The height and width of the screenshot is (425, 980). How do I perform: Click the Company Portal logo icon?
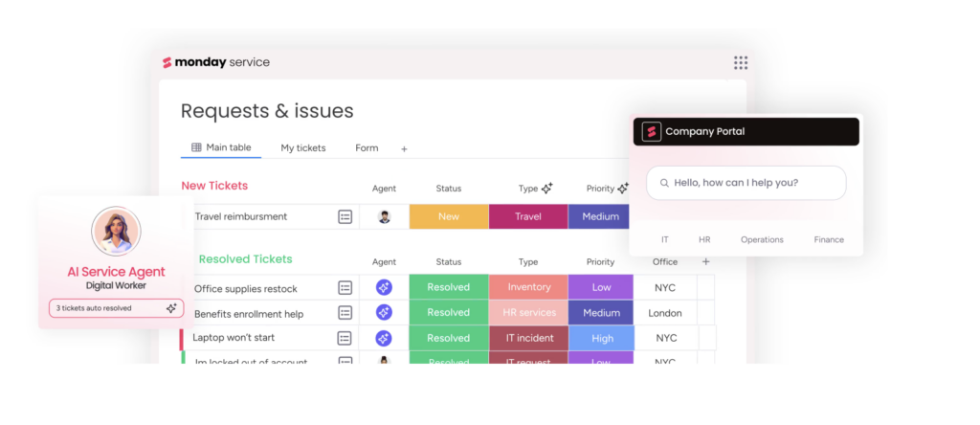[651, 132]
